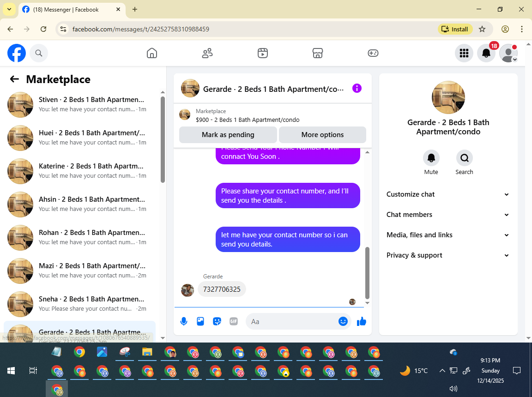Open notifications bell with 18 badge
The height and width of the screenshot is (397, 532).
pyautogui.click(x=486, y=53)
